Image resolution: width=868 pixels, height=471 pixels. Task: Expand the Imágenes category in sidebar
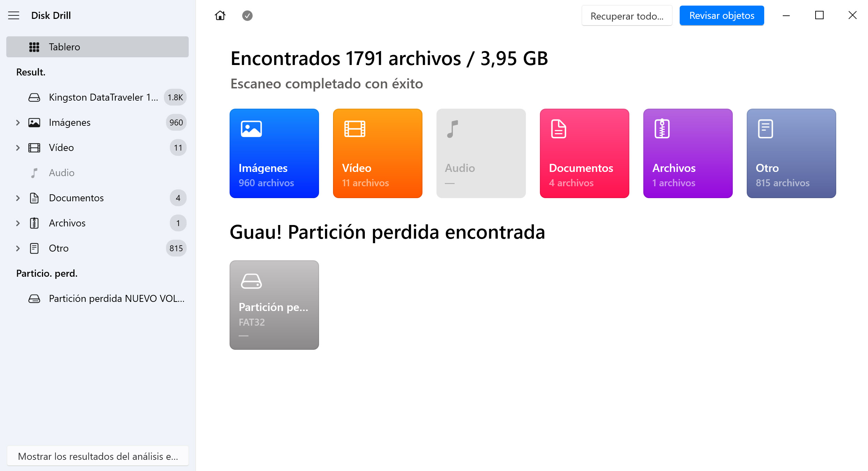(18, 123)
